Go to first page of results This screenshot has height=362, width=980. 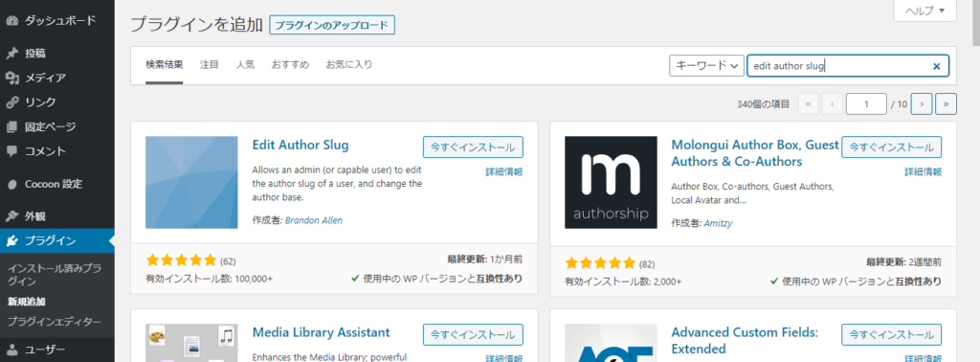pos(808,104)
